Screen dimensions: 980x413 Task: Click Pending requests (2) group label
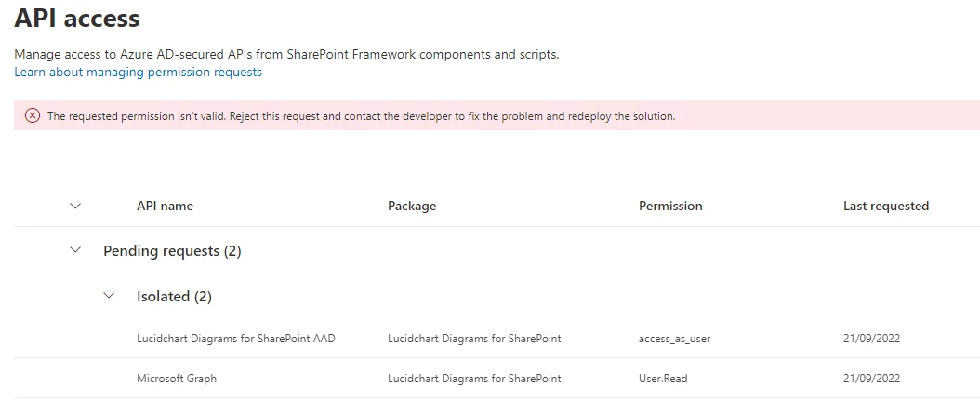click(x=172, y=250)
